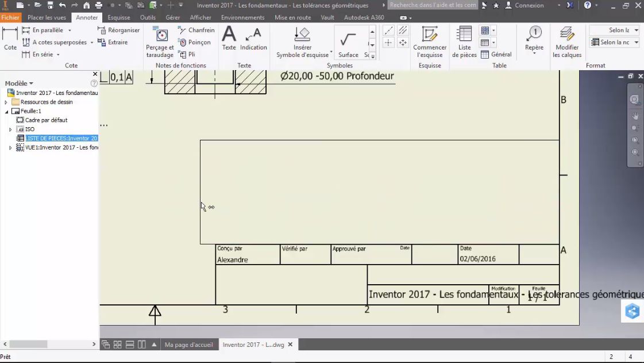The image size is (644, 363).
Task: Select LISTE DE PIECES in browser tree
Action: point(61,138)
